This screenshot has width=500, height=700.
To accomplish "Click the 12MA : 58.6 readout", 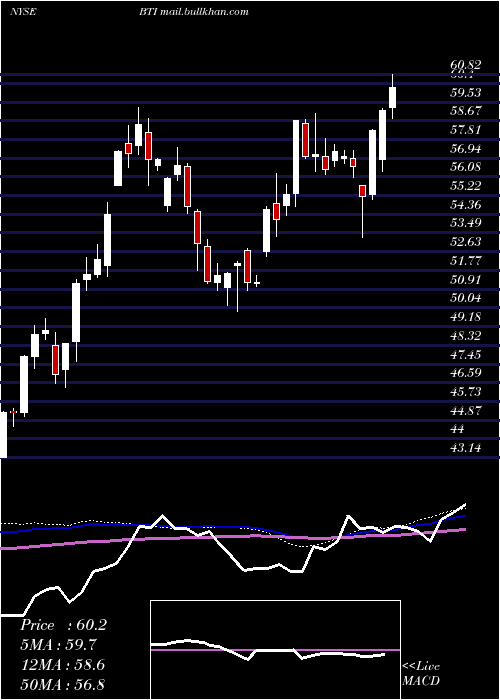I will [62, 665].
